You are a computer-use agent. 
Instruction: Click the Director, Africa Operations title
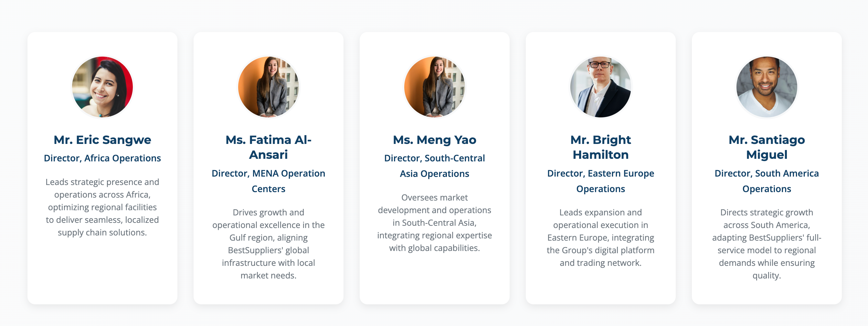102,158
